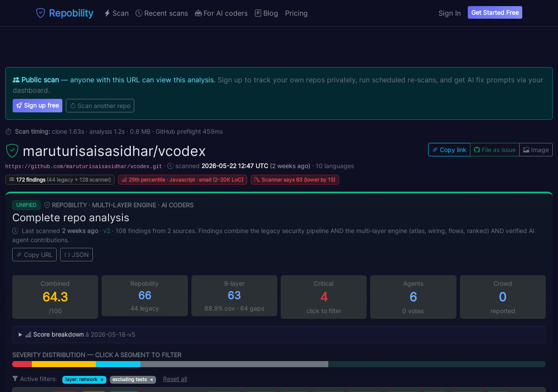Select the Agents 6 card
The height and width of the screenshot is (392, 558).
tap(413, 297)
